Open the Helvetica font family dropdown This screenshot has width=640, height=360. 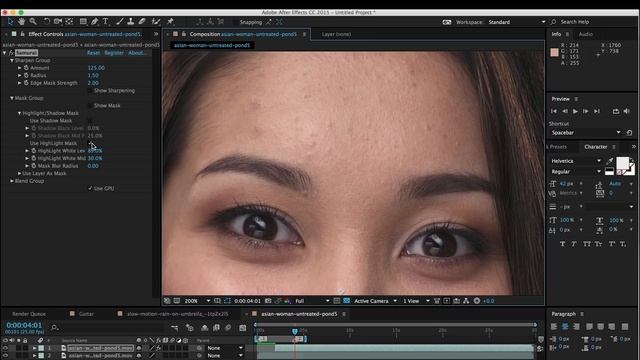coord(576,161)
